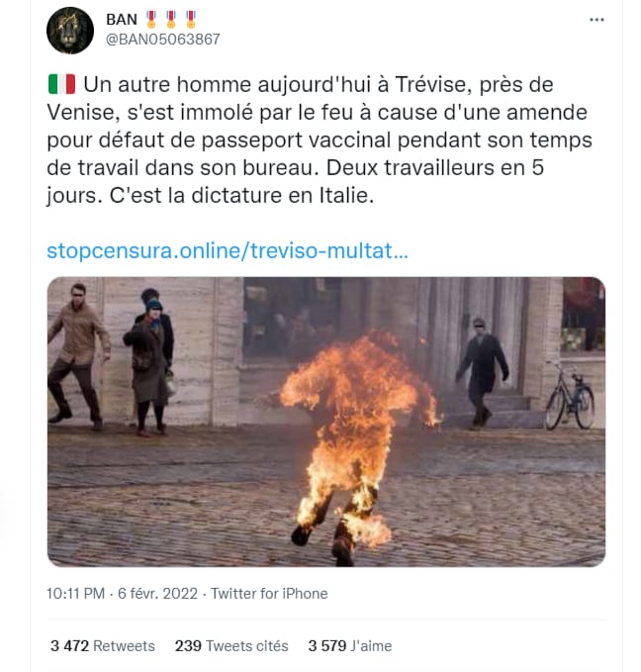Screen dimensions: 641x672
Task: Open the 239 Tweets cités list
Action: point(231,645)
